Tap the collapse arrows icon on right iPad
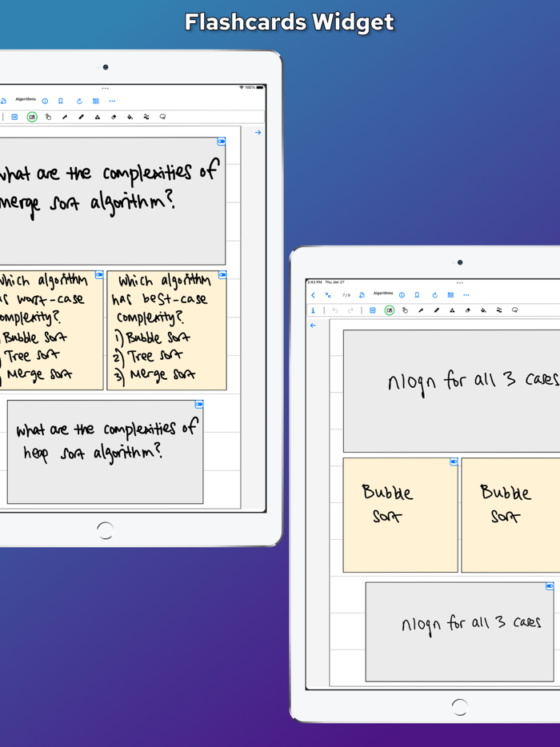 point(328,295)
